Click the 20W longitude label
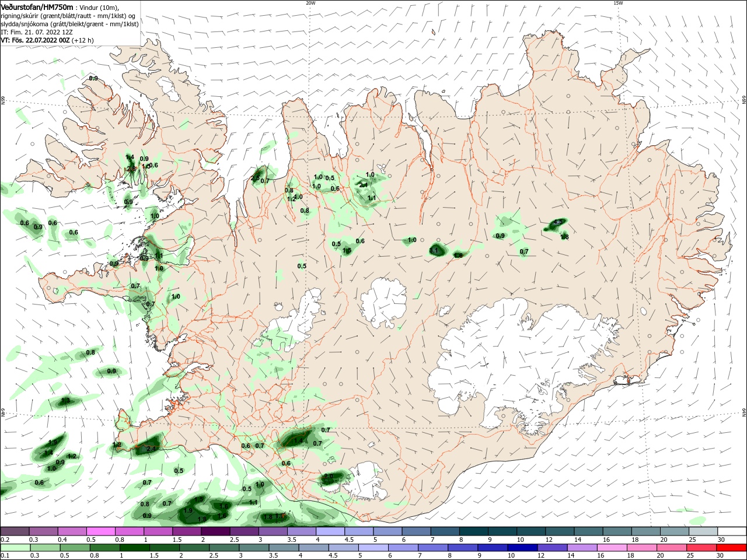Viewport: 747px width, 560px height. [x=310, y=3]
